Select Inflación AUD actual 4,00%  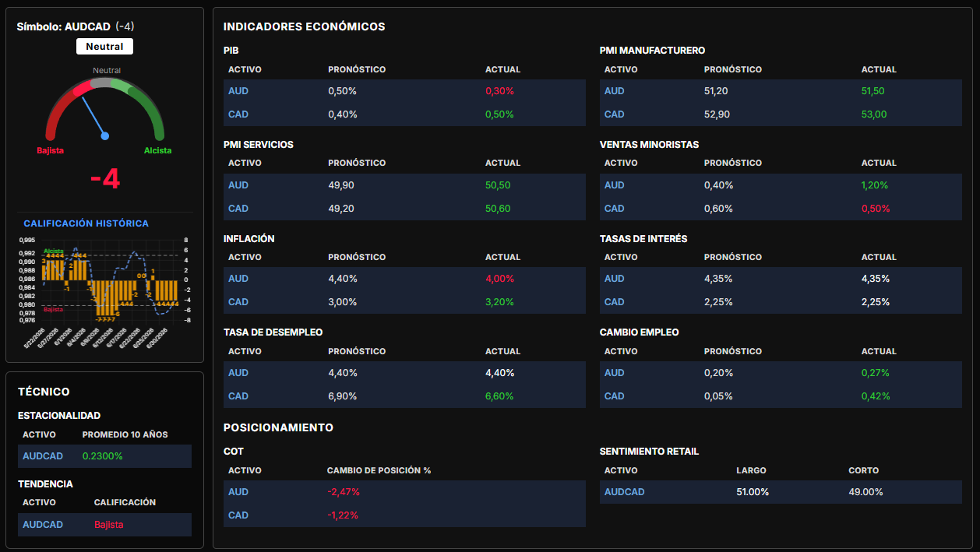(x=499, y=279)
